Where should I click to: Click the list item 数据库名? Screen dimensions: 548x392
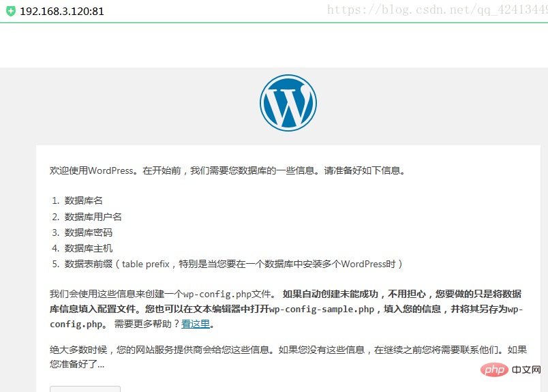pyautogui.click(x=83, y=200)
